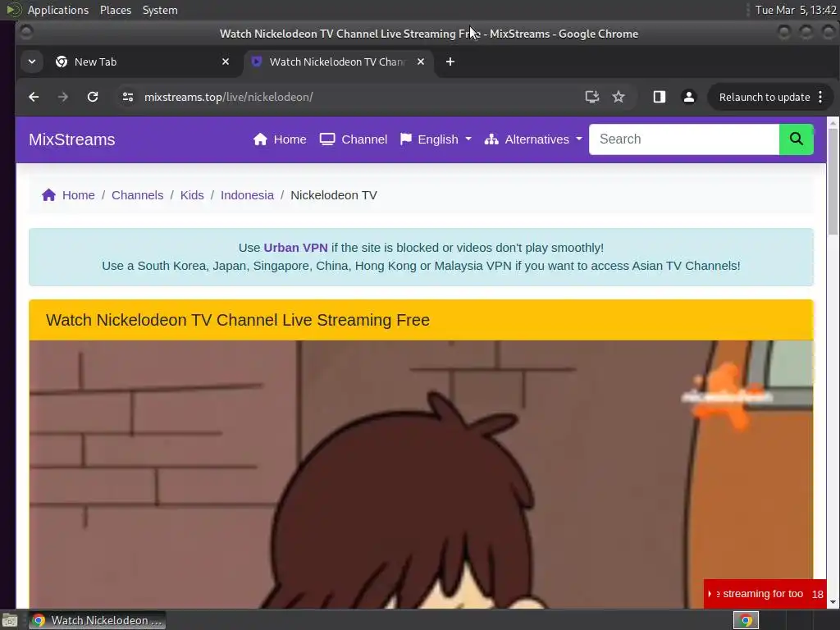The width and height of the screenshot is (840, 630).
Task: Go back to the previous page
Action: pyautogui.click(x=34, y=97)
